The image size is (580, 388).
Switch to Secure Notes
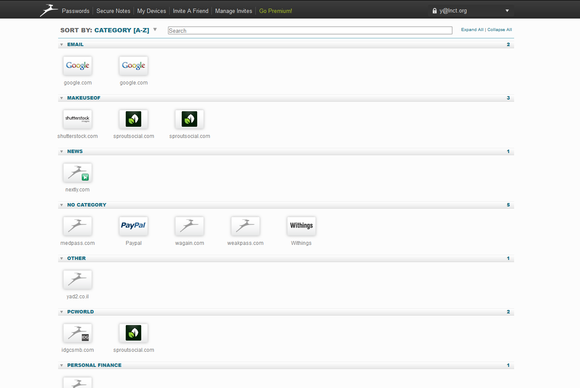pyautogui.click(x=113, y=11)
